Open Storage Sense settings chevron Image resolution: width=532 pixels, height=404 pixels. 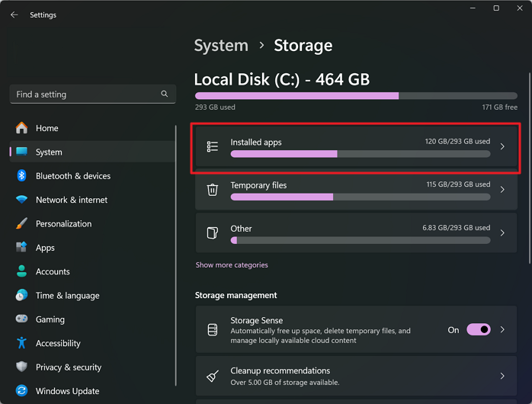pyautogui.click(x=502, y=330)
